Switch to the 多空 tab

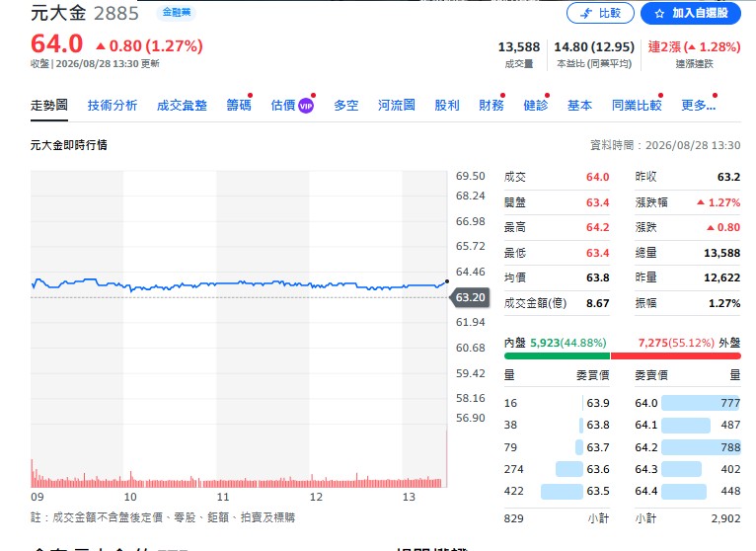tap(346, 106)
